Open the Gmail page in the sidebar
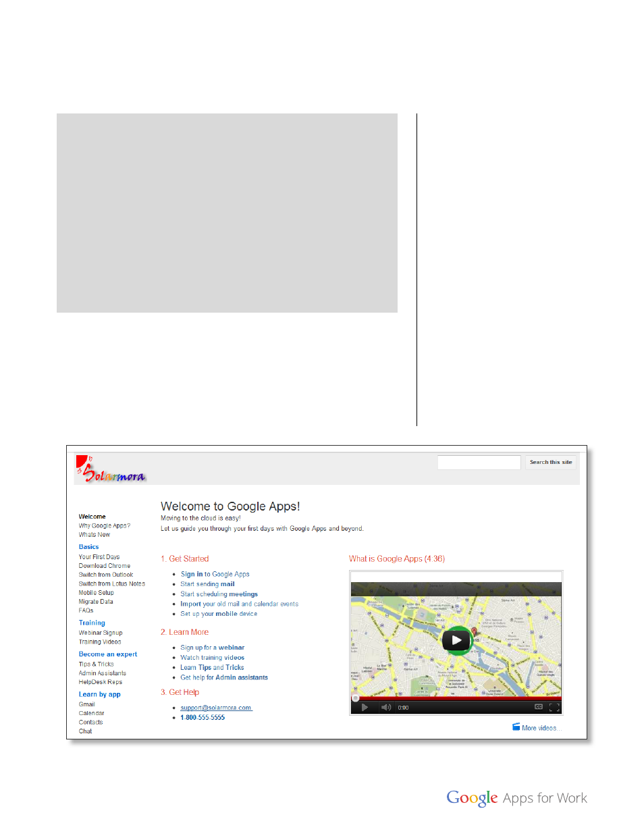Image resolution: width=644 pixels, height=834 pixels. 87,704
